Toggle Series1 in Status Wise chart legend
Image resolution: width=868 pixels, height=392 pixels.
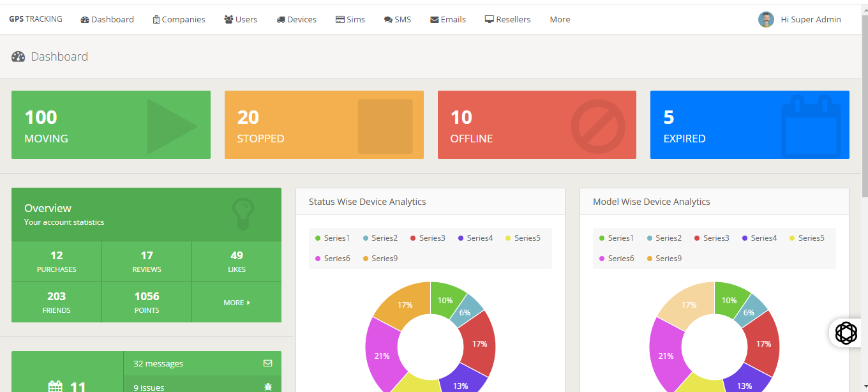pos(333,238)
